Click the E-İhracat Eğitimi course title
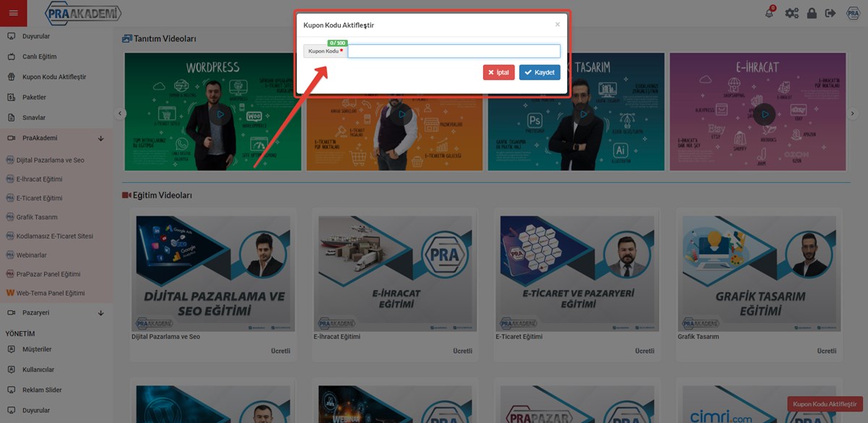Screen dimensions: 868x423 337,337
